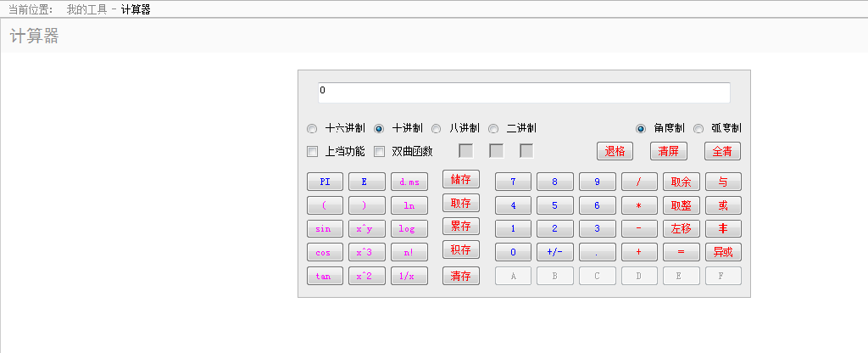Click the 异或 XOR button
This screenshot has width=868, height=353.
coord(723,252)
